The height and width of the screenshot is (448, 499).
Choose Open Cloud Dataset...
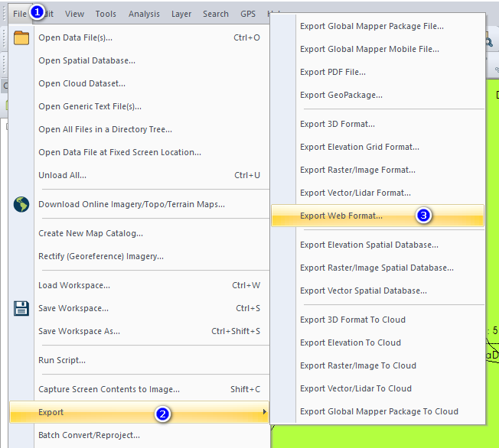tap(139, 83)
